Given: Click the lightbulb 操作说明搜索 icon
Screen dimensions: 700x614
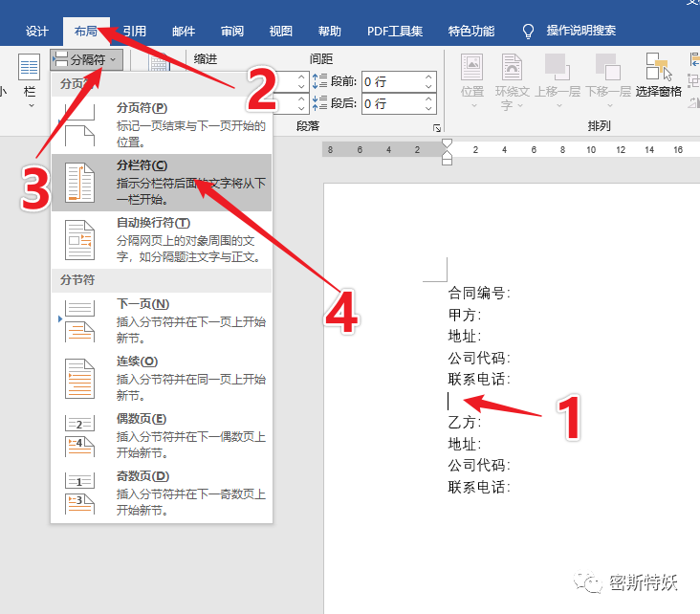Looking at the screenshot, I should (528, 32).
